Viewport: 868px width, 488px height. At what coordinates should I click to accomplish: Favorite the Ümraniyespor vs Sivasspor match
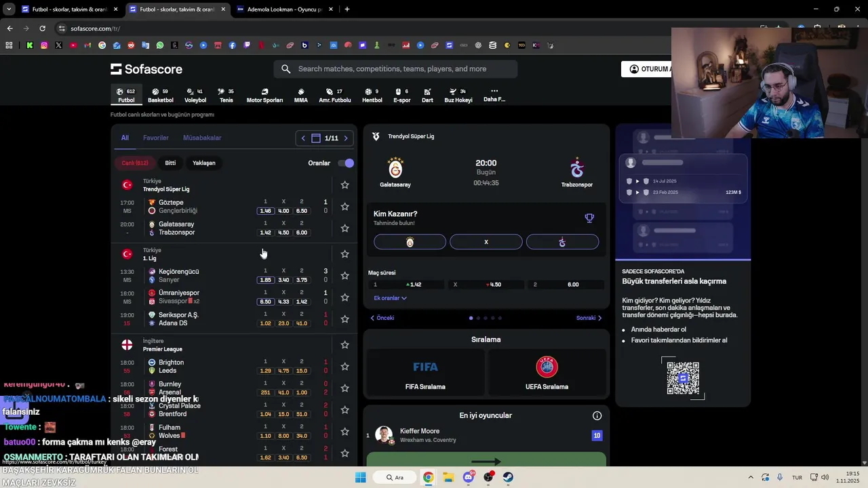[344, 298]
